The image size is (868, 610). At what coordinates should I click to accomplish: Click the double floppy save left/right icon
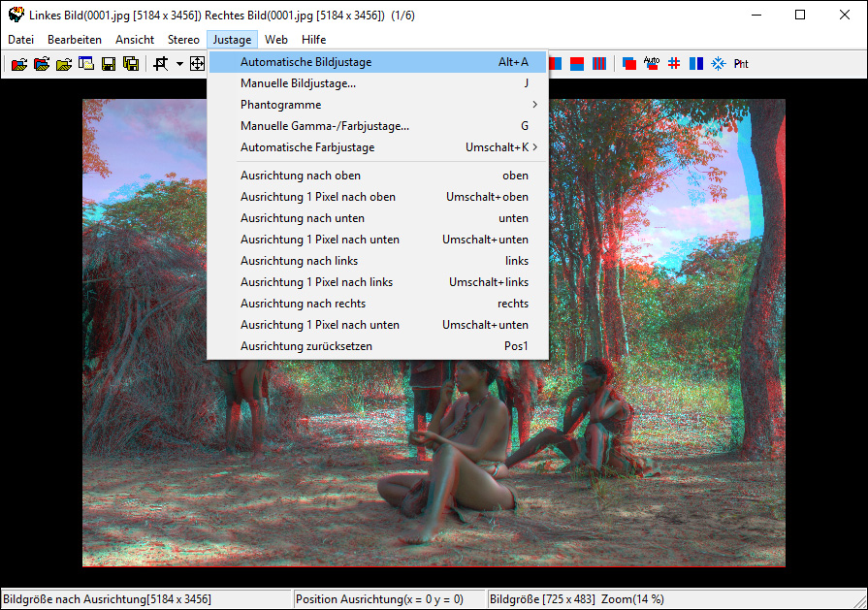[x=131, y=64]
